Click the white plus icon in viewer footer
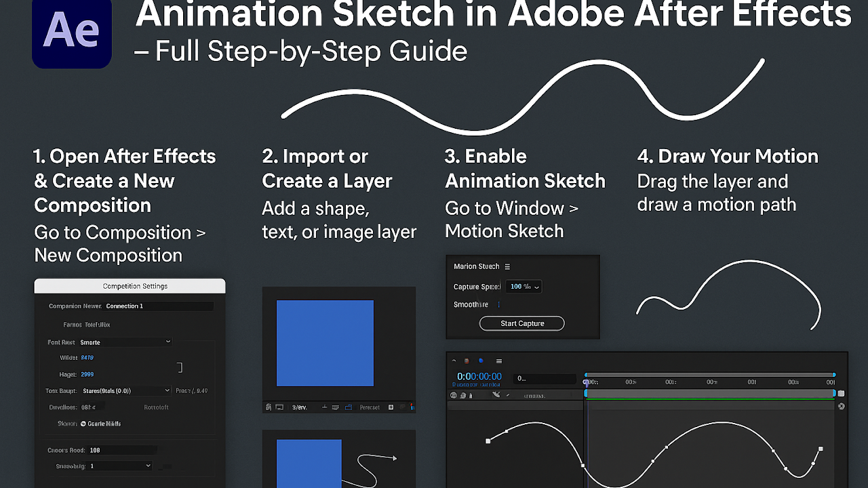Viewport: 868px width, 488px height. pos(391,407)
